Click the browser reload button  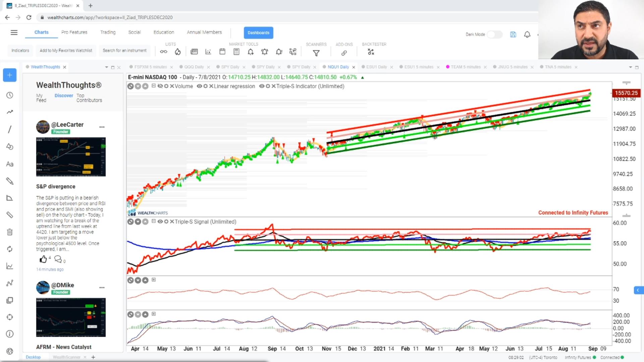click(29, 17)
